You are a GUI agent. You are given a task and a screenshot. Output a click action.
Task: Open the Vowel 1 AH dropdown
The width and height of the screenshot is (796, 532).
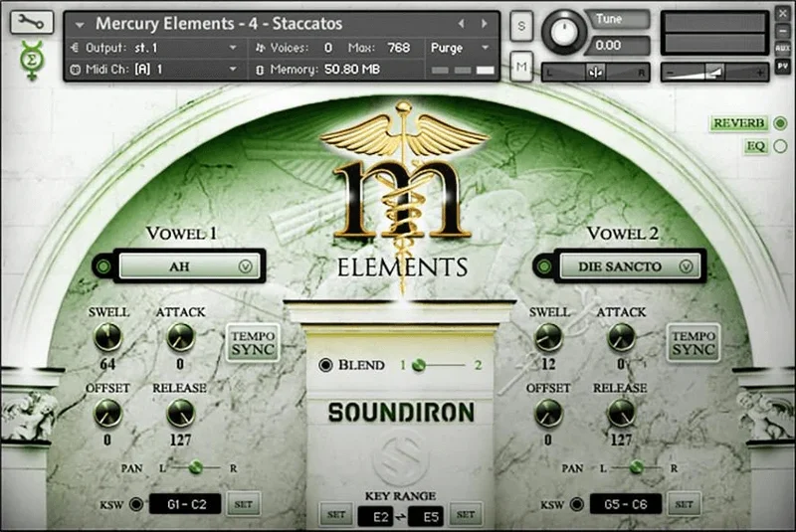pyautogui.click(x=189, y=266)
